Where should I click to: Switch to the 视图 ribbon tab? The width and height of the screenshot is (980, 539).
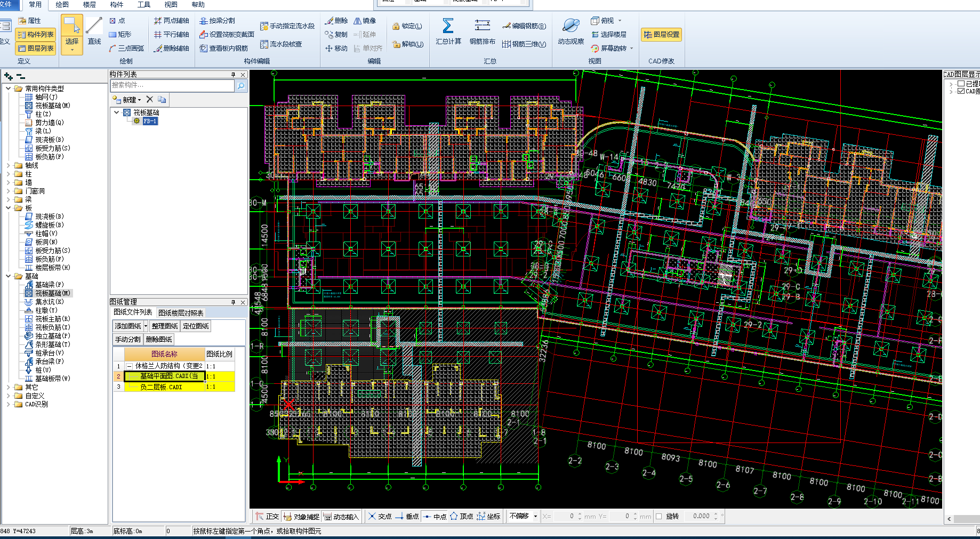click(x=171, y=5)
